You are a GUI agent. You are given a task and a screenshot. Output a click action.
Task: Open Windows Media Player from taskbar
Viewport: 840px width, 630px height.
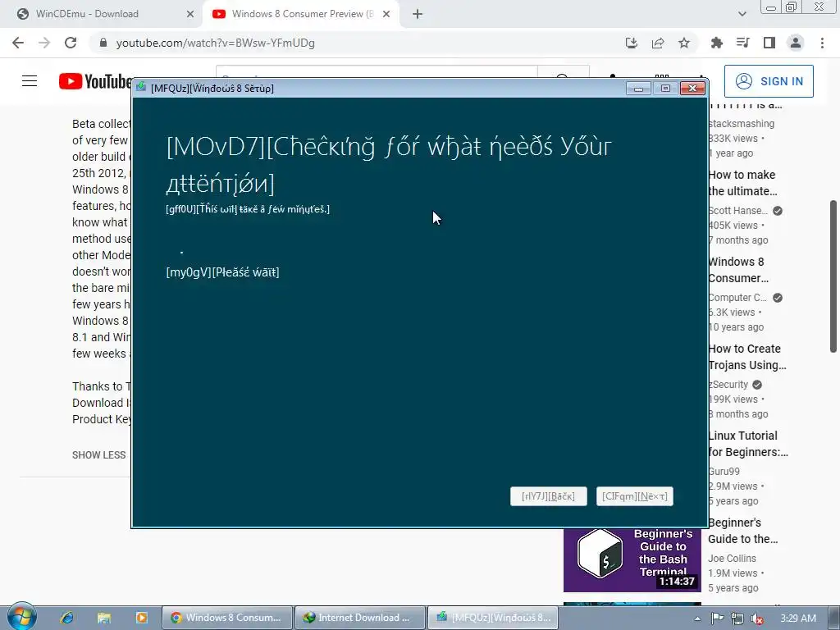[141, 618]
